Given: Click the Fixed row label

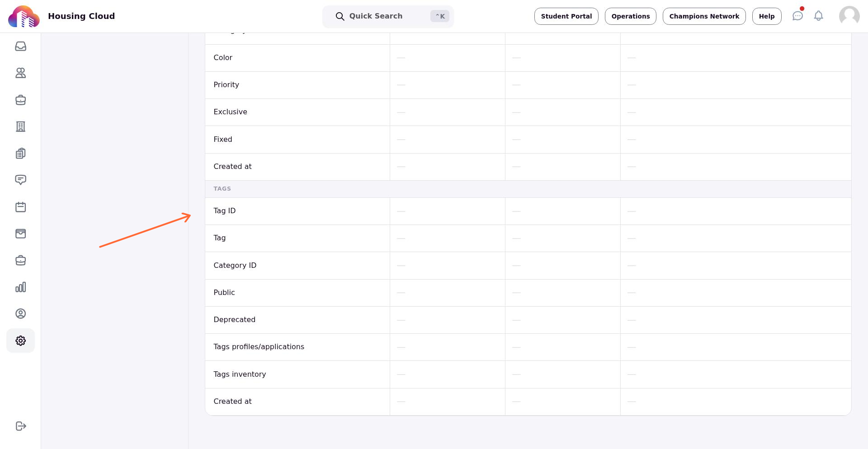Looking at the screenshot, I should (x=223, y=140).
